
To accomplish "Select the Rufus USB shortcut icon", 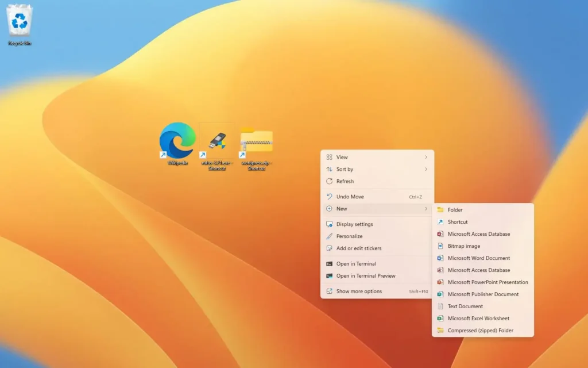I will point(216,141).
